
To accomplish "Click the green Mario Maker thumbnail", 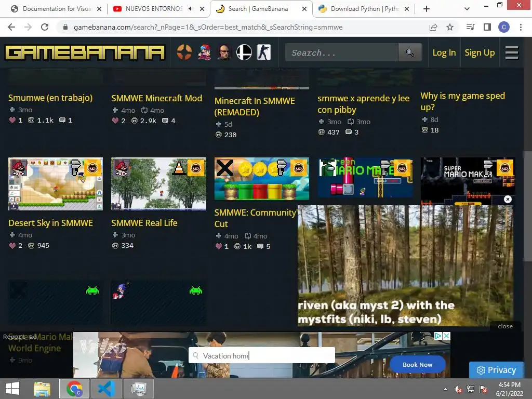I will [x=365, y=178].
